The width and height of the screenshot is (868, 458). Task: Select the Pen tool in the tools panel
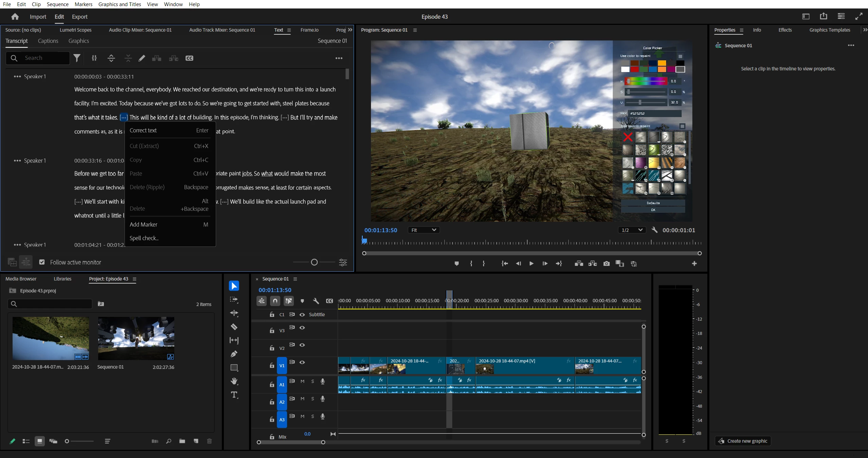click(x=234, y=354)
